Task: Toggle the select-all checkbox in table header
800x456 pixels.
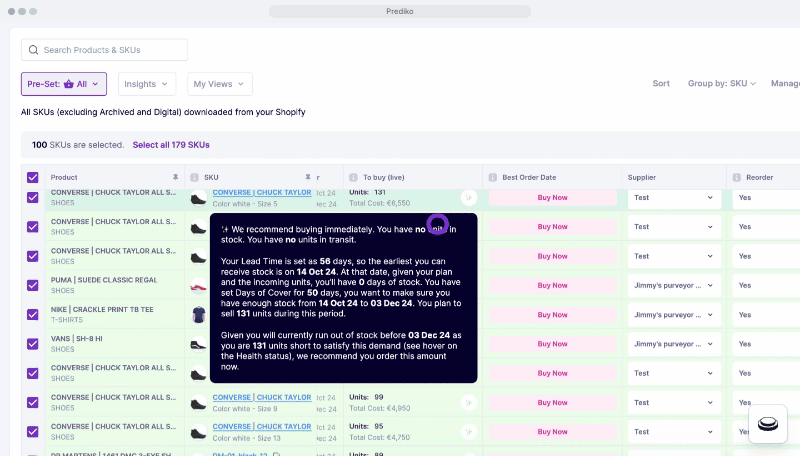Action: tap(33, 178)
